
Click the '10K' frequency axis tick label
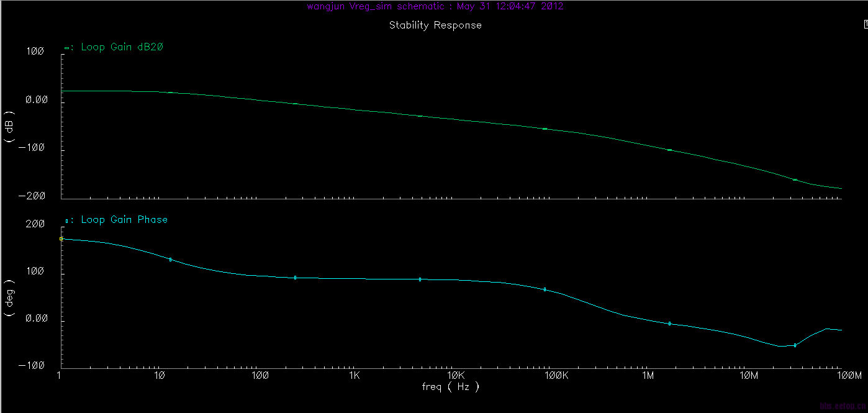(x=455, y=376)
